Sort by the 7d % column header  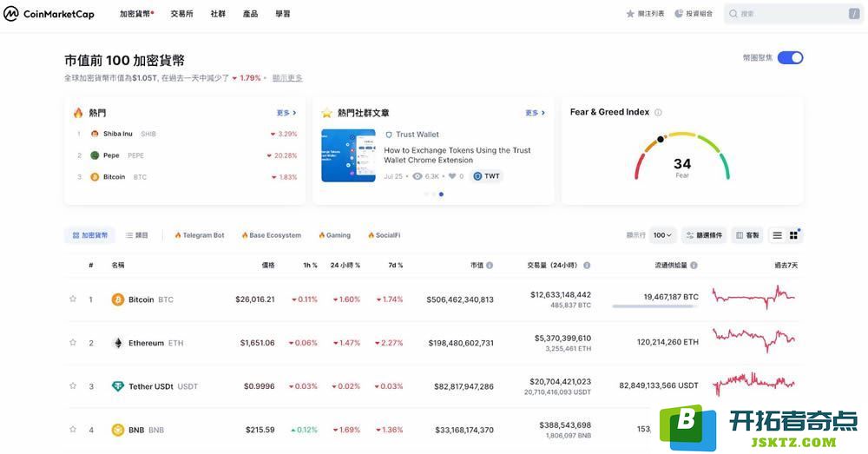(x=395, y=266)
